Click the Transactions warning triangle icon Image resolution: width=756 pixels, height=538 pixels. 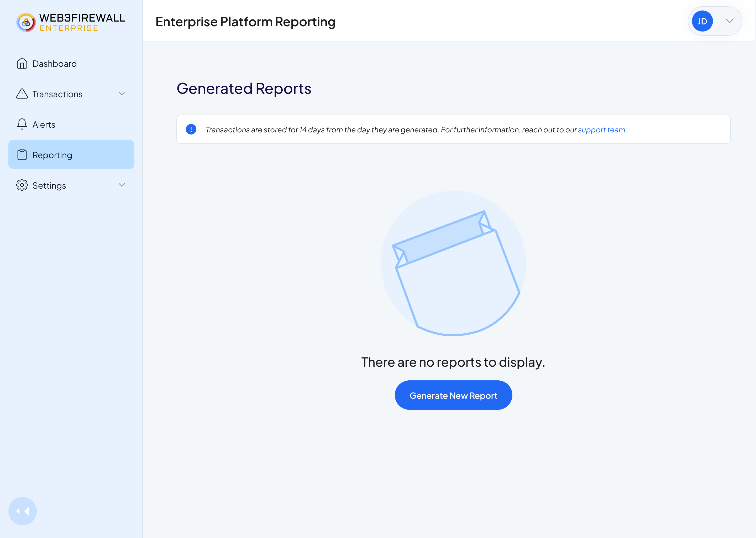pos(22,94)
